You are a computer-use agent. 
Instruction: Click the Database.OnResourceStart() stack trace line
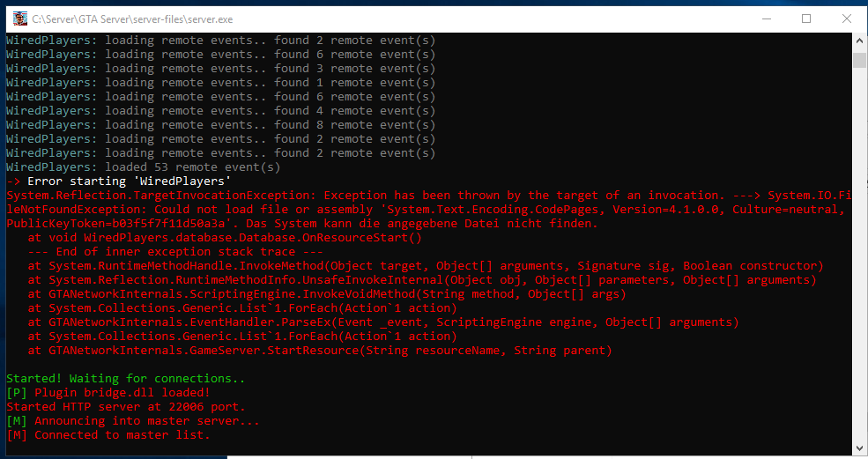(225, 238)
